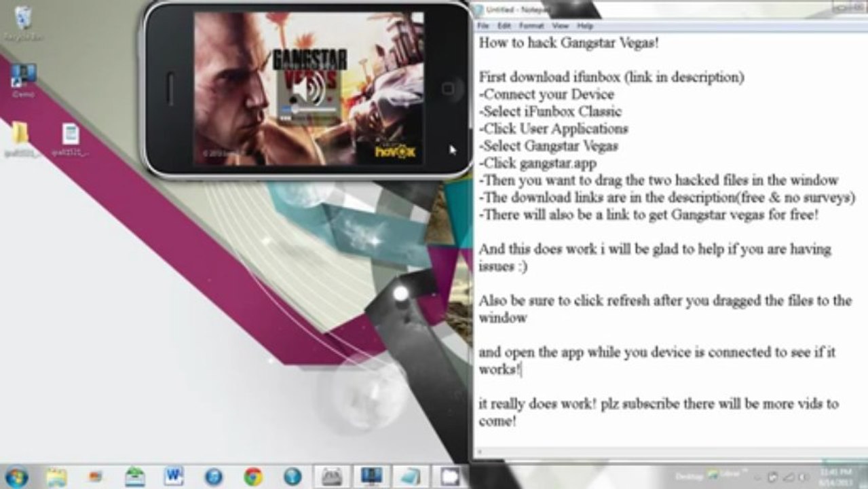Adjust the volume slider on the phone overlay
Image resolution: width=868 pixels, height=489 pixels.
(309, 109)
